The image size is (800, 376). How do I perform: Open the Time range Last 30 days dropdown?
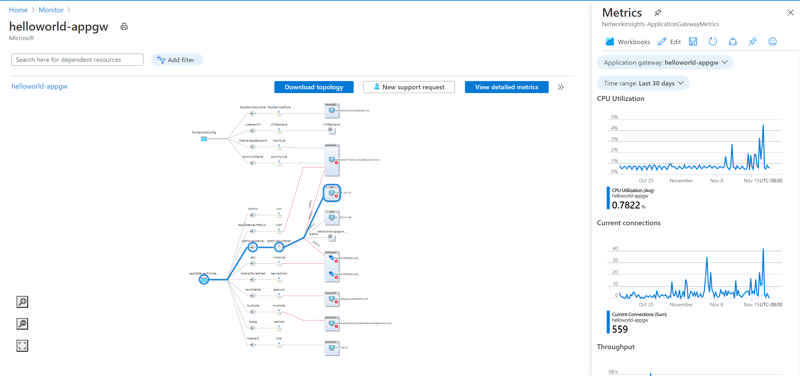643,83
